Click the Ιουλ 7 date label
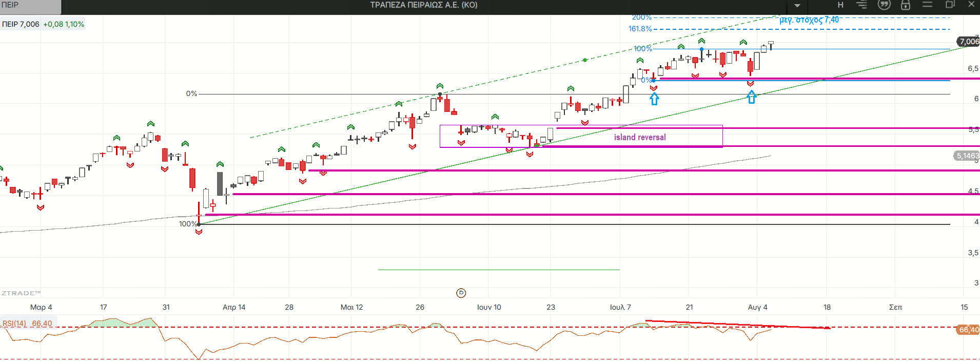 coord(620,307)
